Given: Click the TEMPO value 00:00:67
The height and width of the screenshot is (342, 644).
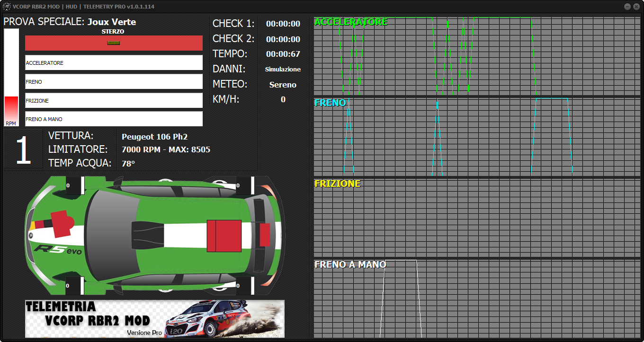Looking at the screenshot, I should (x=283, y=54).
